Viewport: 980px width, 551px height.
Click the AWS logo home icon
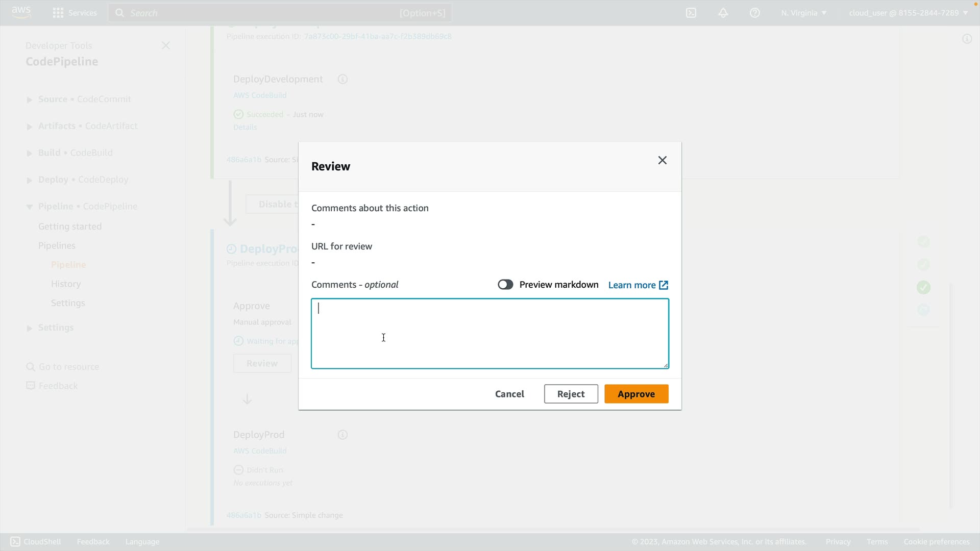tap(21, 12)
